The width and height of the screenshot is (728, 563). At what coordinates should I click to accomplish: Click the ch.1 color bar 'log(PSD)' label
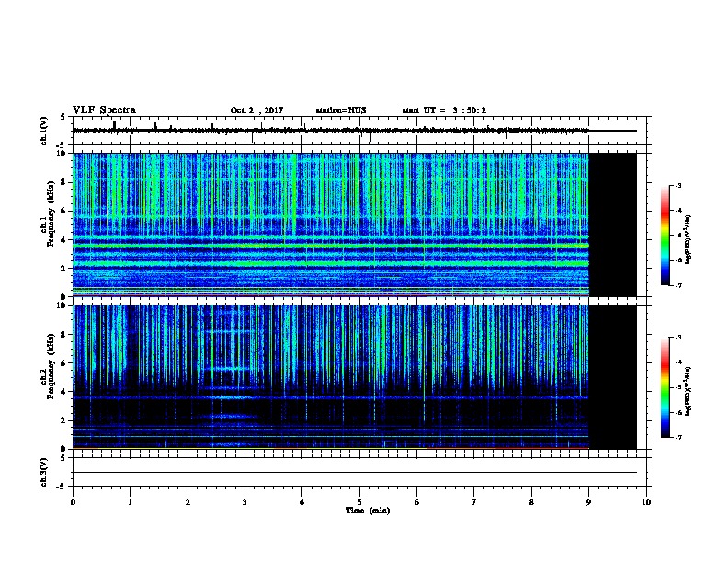pyautogui.click(x=688, y=240)
